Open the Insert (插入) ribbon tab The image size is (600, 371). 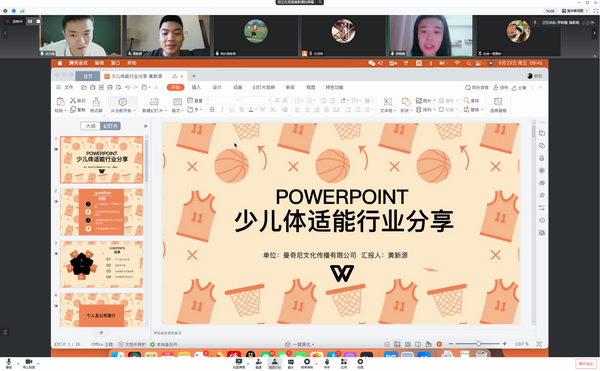(x=196, y=87)
